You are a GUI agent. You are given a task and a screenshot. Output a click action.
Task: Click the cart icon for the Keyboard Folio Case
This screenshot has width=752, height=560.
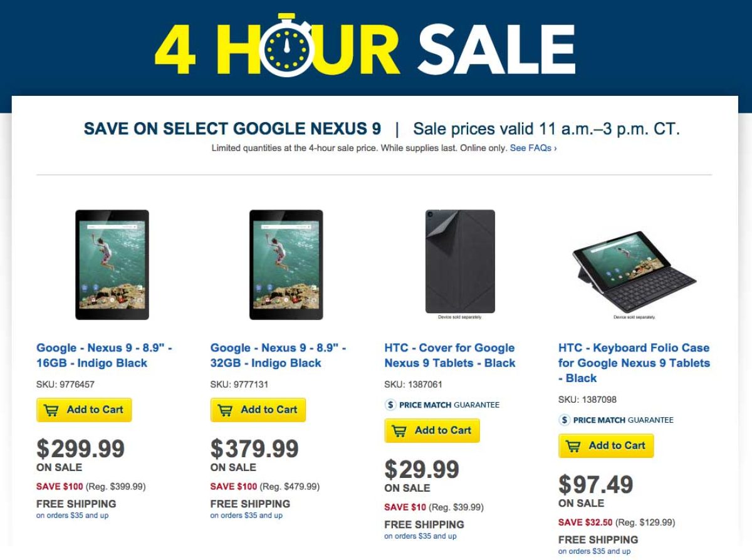[573, 446]
